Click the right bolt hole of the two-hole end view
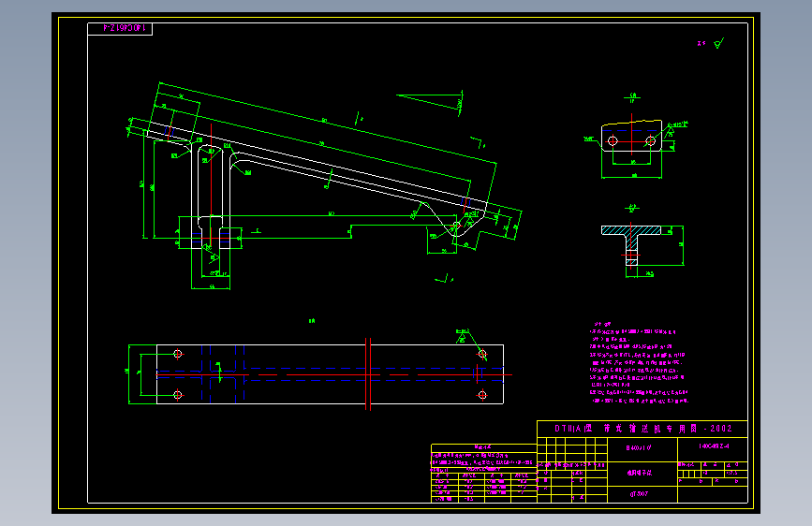The image size is (812, 526). [x=650, y=140]
